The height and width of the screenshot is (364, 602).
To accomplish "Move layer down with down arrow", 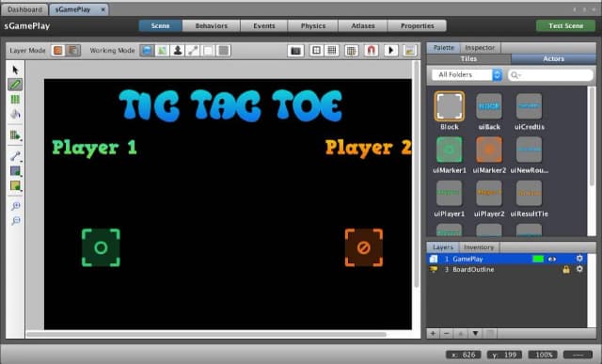I will [475, 333].
